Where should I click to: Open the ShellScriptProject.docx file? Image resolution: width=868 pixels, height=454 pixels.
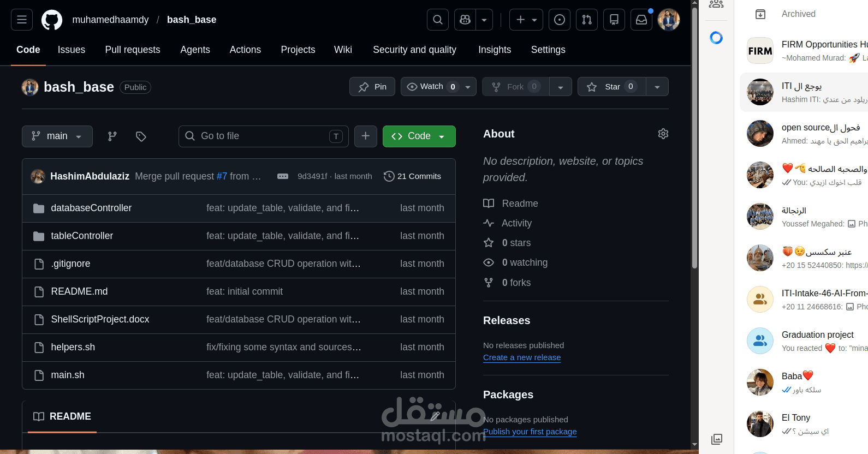[100, 319]
